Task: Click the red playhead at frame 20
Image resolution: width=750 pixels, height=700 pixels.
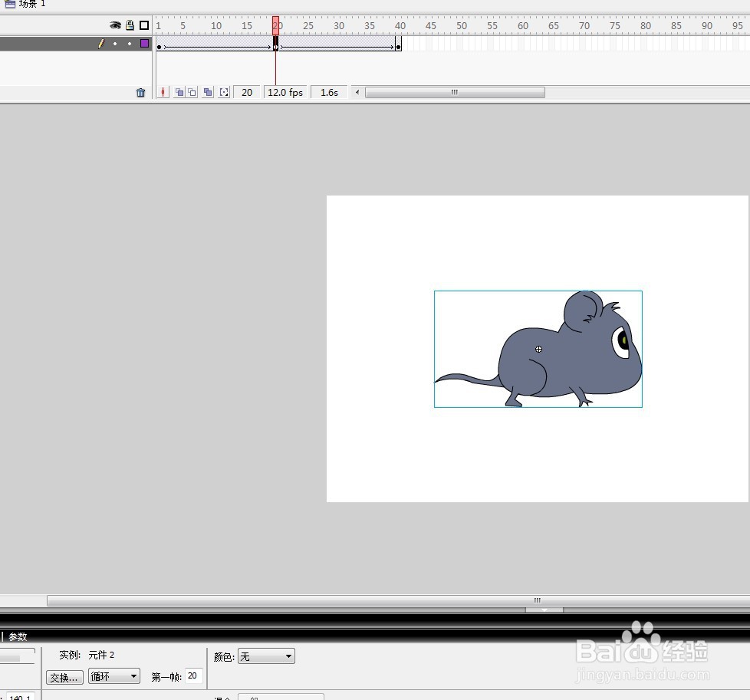Action: click(275, 25)
